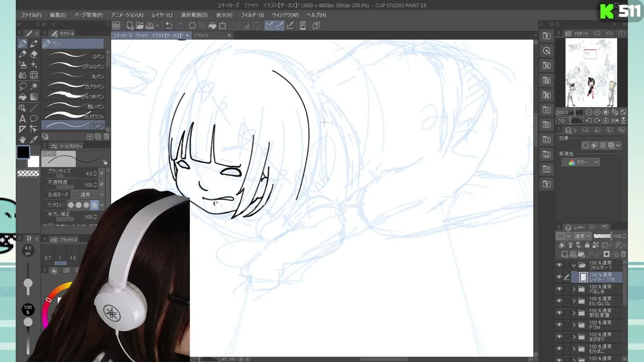The image size is (644, 362).
Task: Toggle visibility of べるしあ folder
Action: pyautogui.click(x=559, y=289)
